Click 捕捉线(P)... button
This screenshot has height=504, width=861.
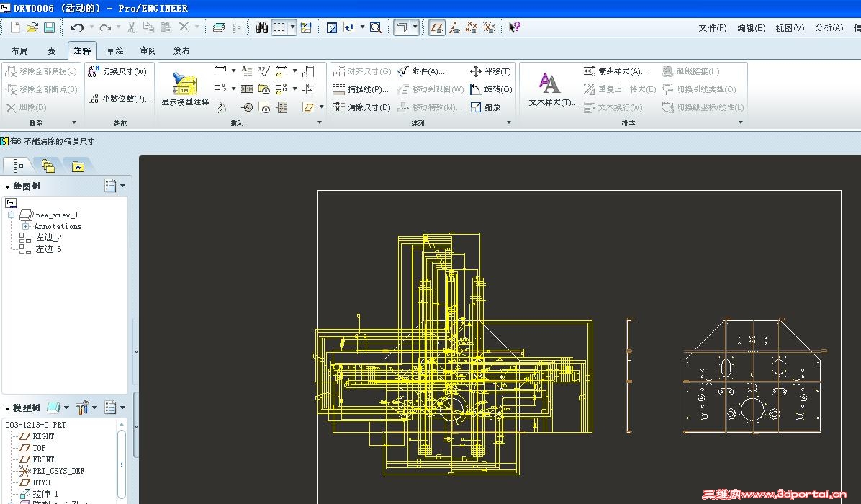click(x=360, y=89)
